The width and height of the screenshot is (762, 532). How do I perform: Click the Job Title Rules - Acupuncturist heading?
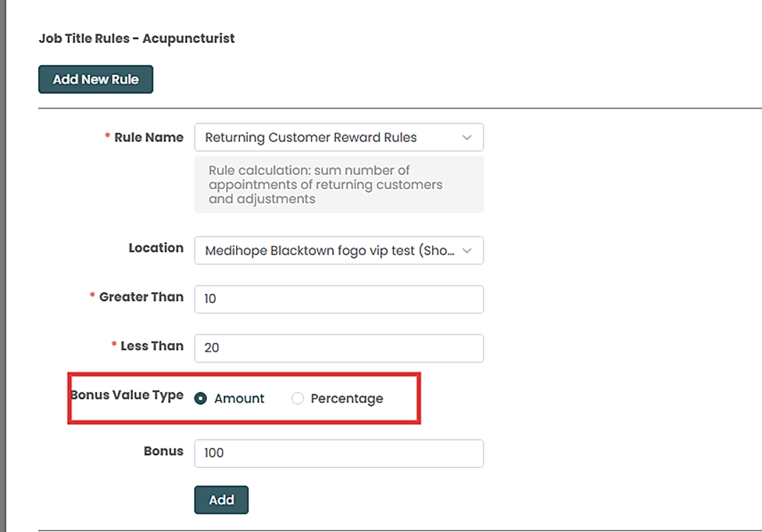(x=137, y=38)
